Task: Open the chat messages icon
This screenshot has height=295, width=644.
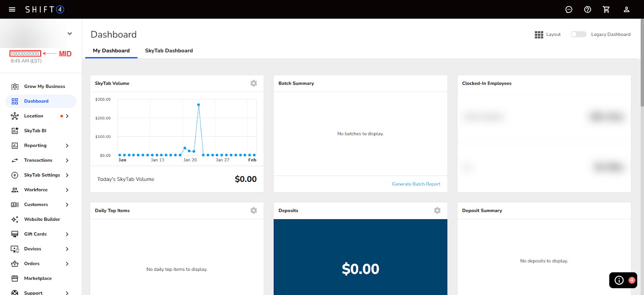Action: click(x=569, y=9)
